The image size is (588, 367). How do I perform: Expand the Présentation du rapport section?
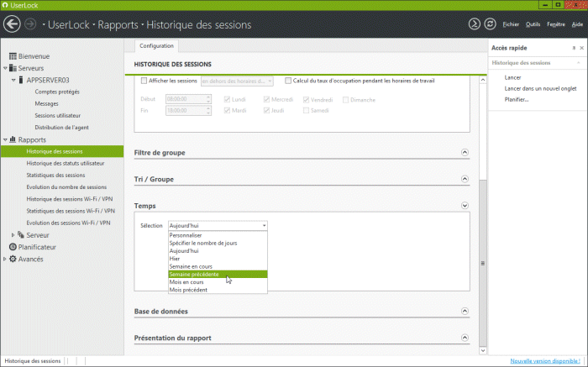[x=465, y=338]
